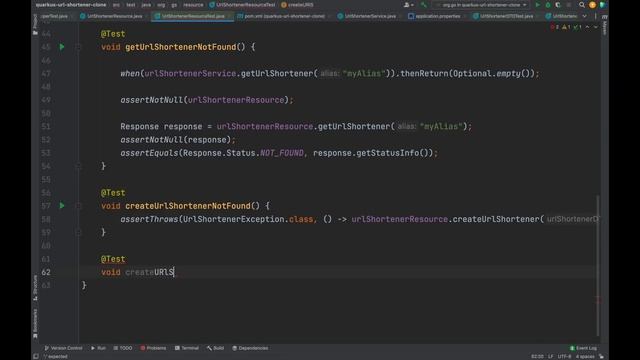Screen dimensions: 640x360
Task: Click the editor vertical scrollbar
Action: (x=598, y=265)
